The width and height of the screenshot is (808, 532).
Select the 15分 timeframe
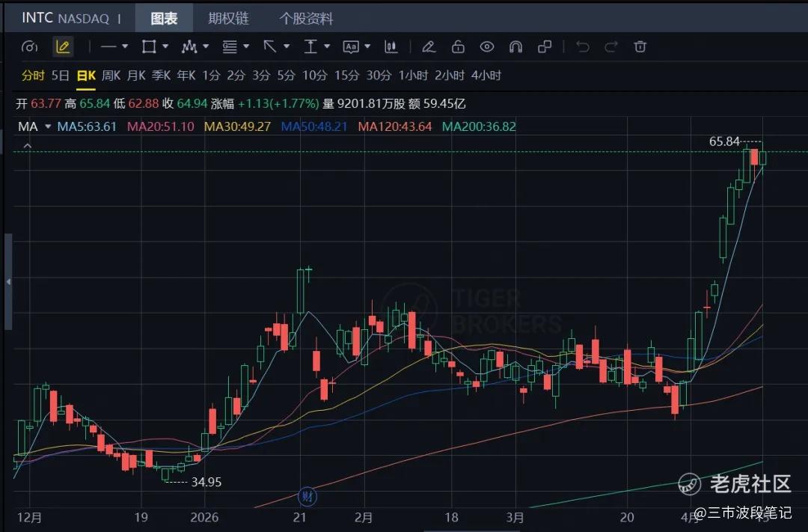coord(347,76)
